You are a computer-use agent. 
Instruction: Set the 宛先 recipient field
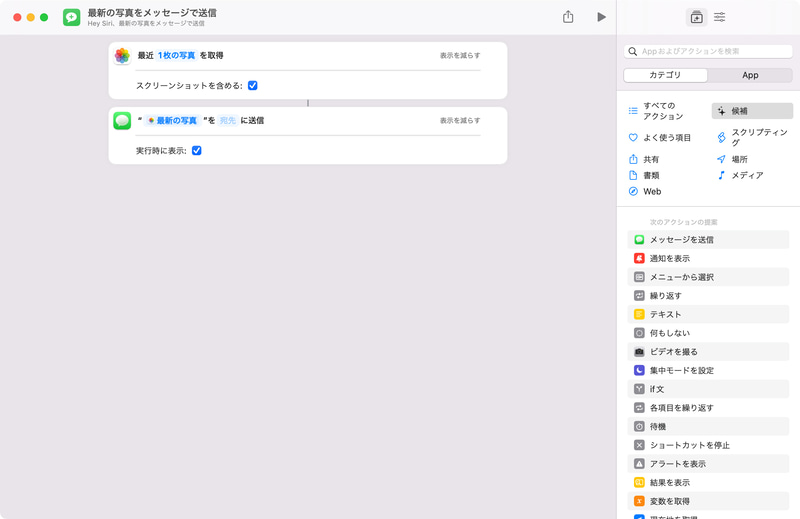(x=228, y=120)
